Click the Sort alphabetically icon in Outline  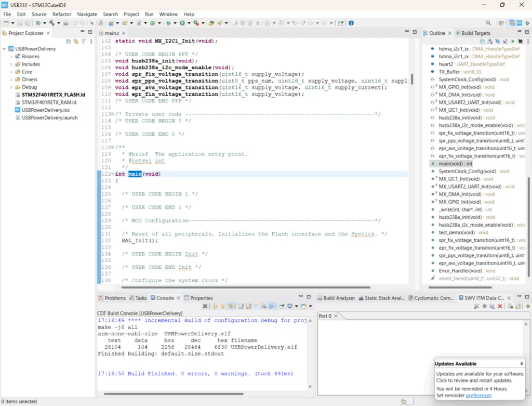coord(490,42)
